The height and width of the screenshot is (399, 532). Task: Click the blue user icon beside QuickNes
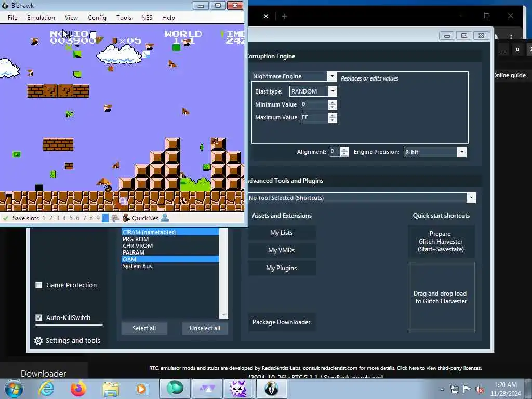165,218
